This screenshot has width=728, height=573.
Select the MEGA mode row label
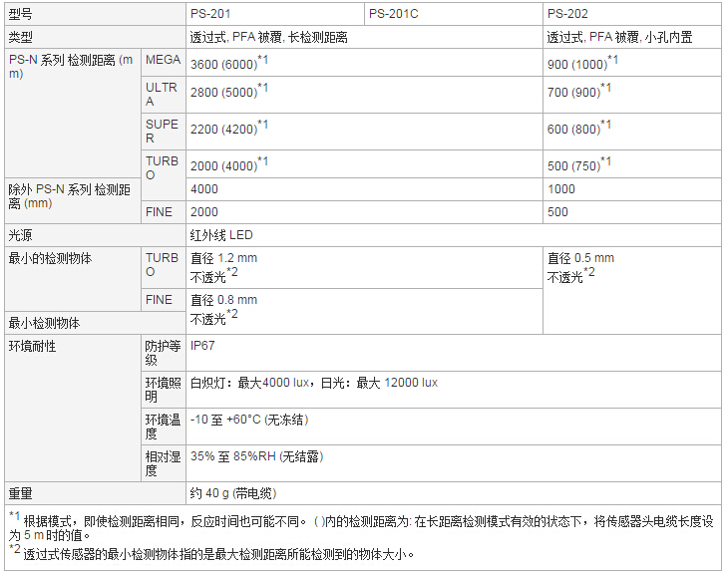tap(164, 61)
